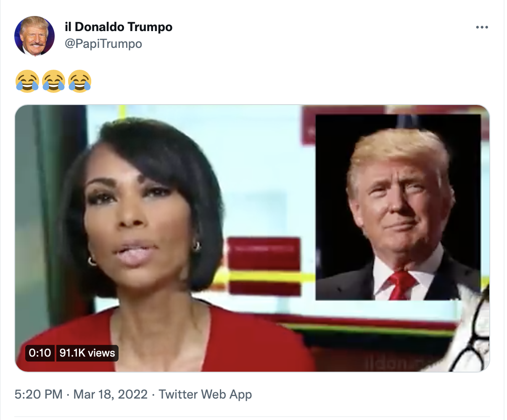The image size is (507, 420).
Task: Click the inset portrait with red tie
Action: point(398,207)
